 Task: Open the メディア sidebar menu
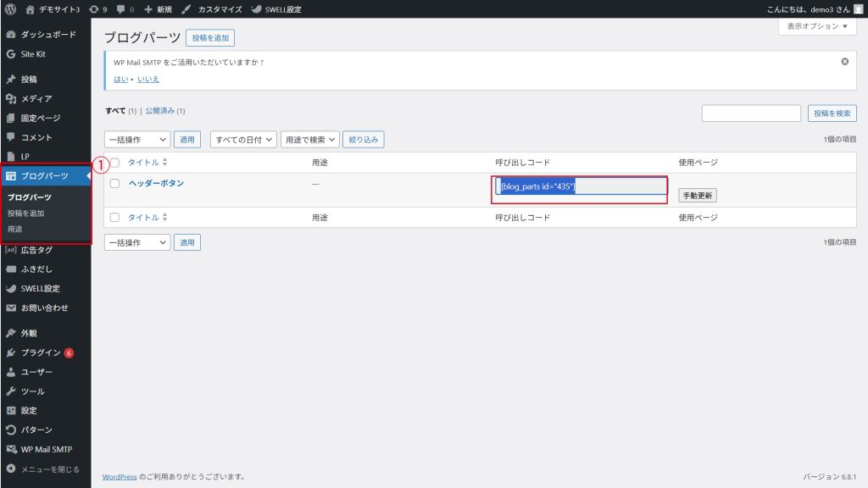[36, 99]
